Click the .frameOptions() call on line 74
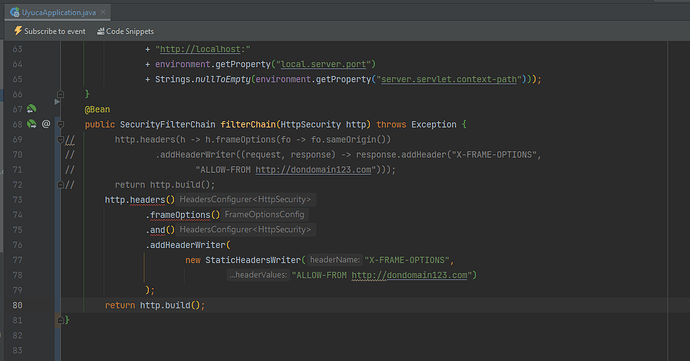Screen dimensions: 690x361 point(183,215)
